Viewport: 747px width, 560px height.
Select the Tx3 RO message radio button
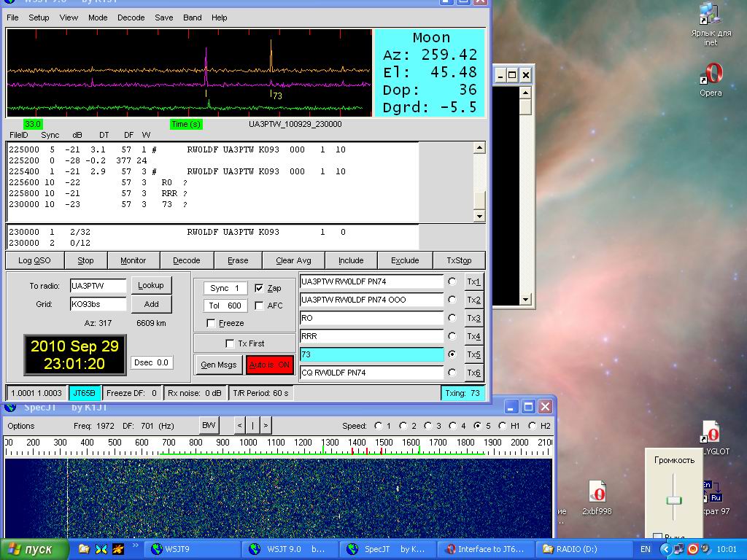[x=452, y=318]
